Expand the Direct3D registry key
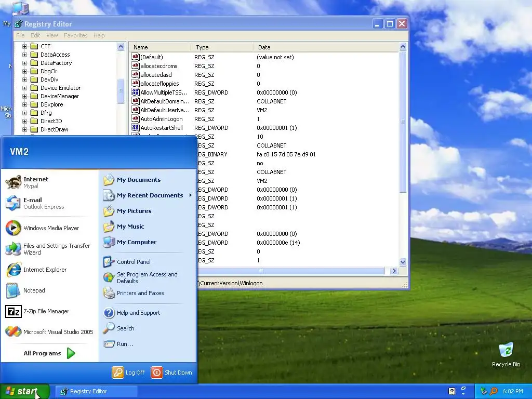 [x=24, y=121]
